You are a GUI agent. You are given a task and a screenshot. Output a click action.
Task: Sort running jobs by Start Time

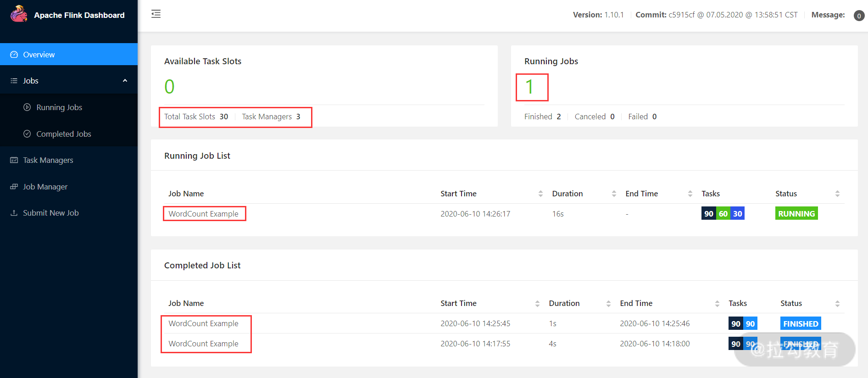tap(540, 194)
